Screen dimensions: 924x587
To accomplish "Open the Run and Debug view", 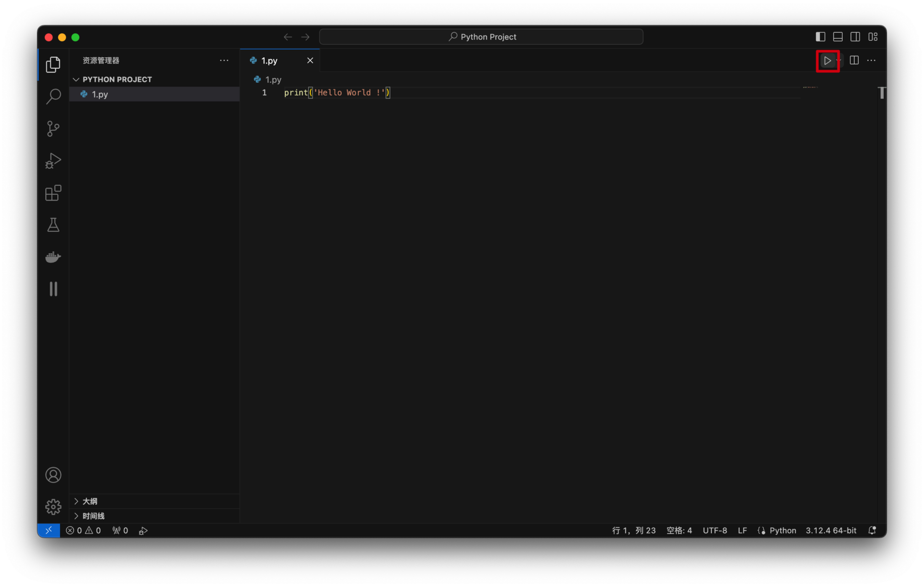I will (53, 161).
